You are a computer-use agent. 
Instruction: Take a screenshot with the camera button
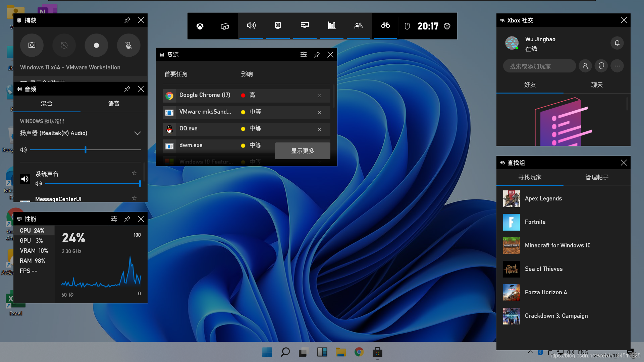32,45
